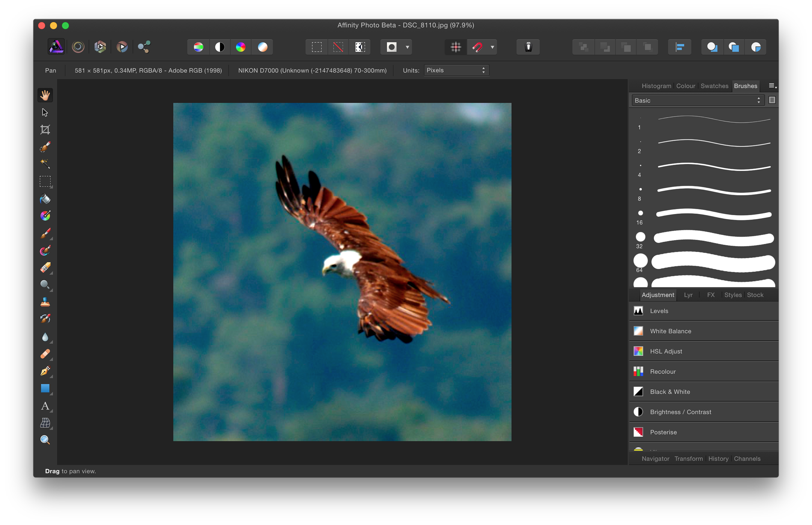Viewport: 812px width, 525px height.
Task: Select the View (hand) tool
Action: (x=45, y=95)
